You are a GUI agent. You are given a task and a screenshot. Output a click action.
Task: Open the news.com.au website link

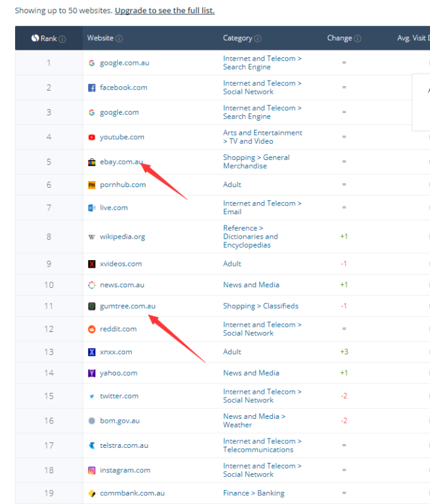click(122, 285)
